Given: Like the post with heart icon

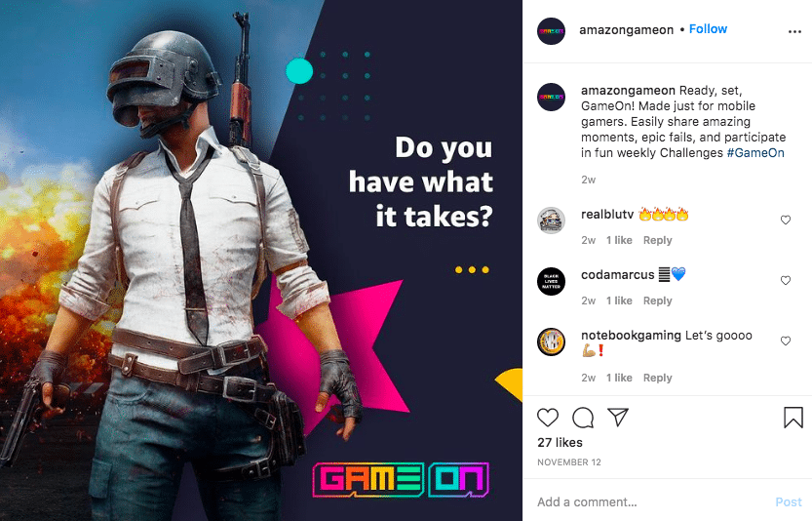Looking at the screenshot, I should [548, 418].
